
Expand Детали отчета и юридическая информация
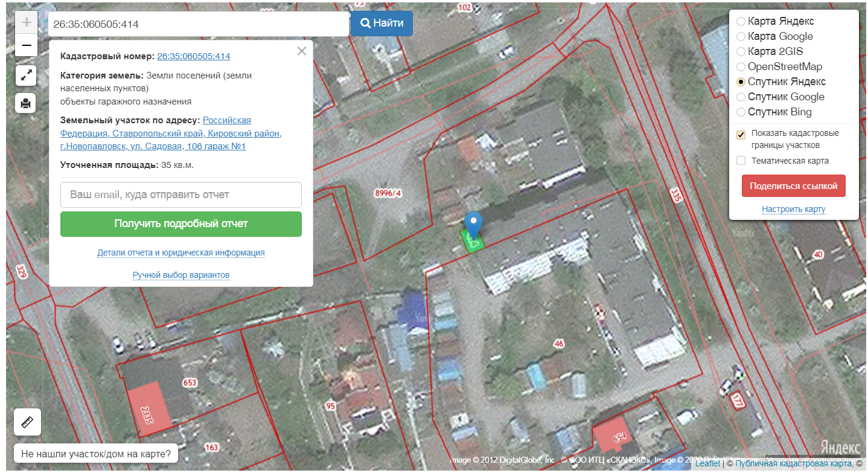[181, 253]
